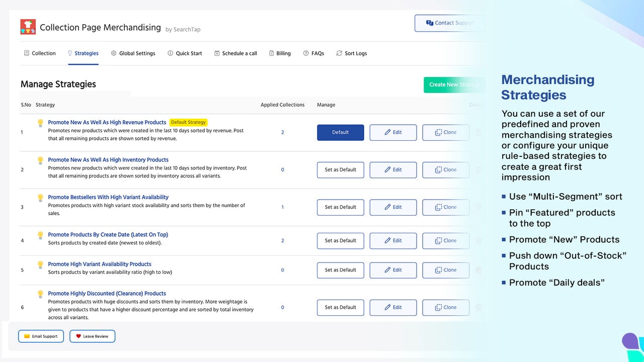View the Sort Logs tab
Viewport: 644px width, 362px height.
(352, 53)
